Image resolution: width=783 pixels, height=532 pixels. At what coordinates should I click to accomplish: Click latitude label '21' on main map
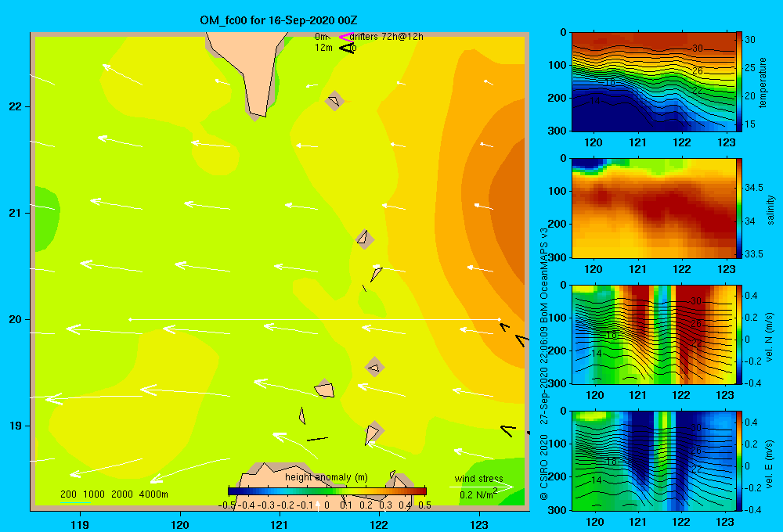16,213
